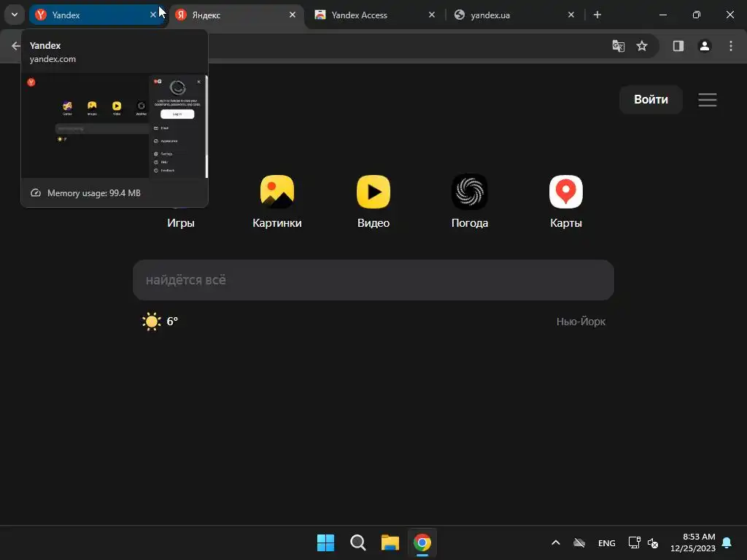
Task: Click the Yandex Access tab favicon
Action: 320,15
